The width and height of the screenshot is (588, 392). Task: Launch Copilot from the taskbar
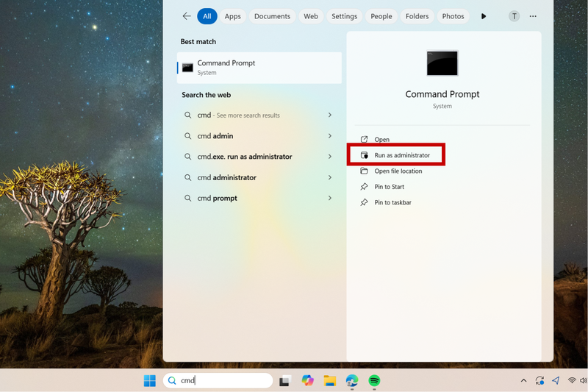tap(307, 380)
